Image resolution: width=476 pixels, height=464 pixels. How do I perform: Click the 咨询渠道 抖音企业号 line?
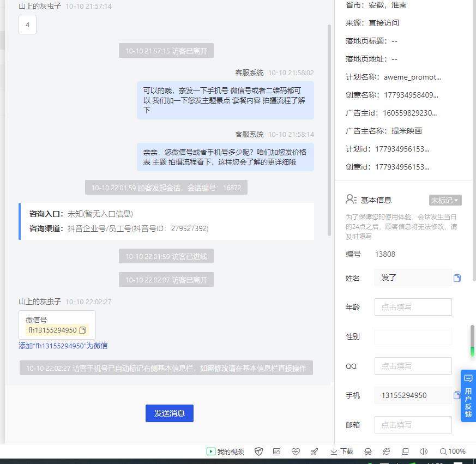tap(119, 228)
